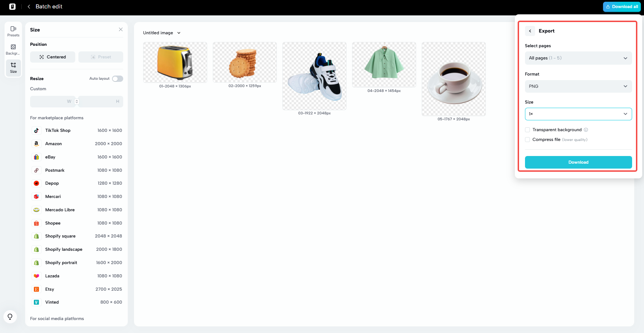Open the export Format dropdown showing PNG
This screenshot has width=644, height=333.
point(578,86)
